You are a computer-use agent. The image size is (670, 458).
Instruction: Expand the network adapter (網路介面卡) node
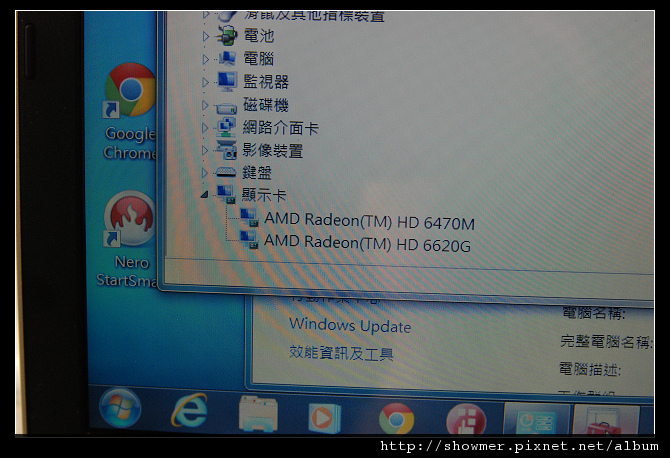click(205, 127)
